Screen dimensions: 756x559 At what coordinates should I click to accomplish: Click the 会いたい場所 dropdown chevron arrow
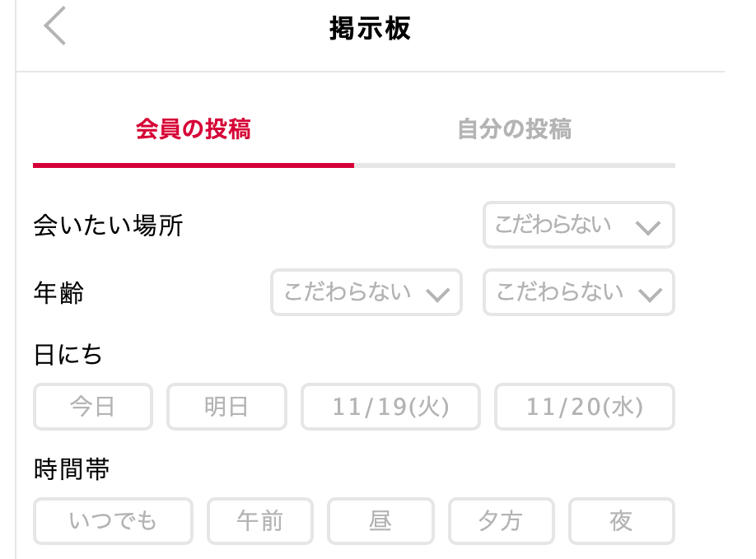tap(649, 227)
